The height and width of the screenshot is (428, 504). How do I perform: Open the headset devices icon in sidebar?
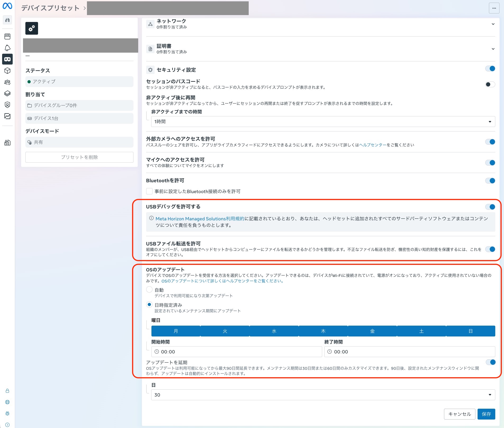click(7, 59)
